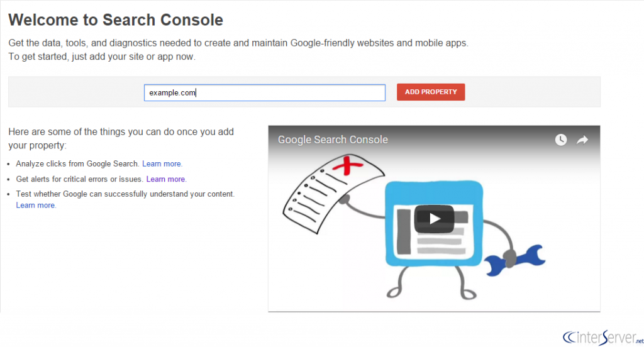Select the Welcome to Search Console heading
Viewport: 644px width, 347px height.
(116, 19)
